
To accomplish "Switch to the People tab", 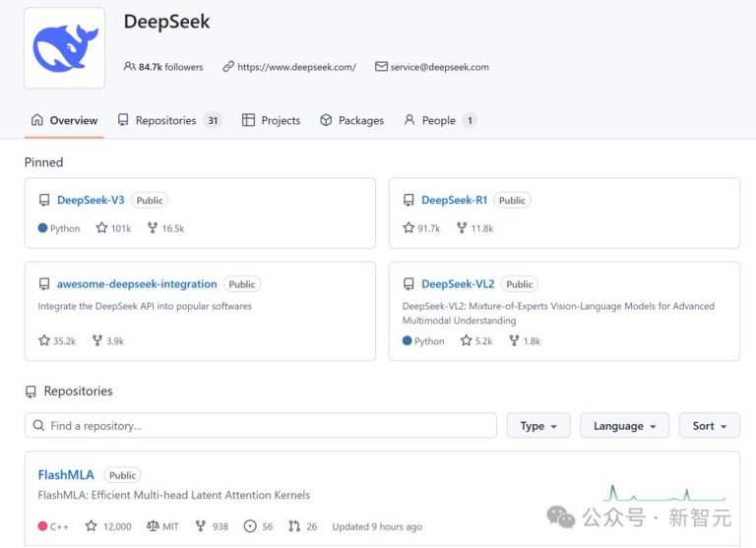I will (x=440, y=120).
